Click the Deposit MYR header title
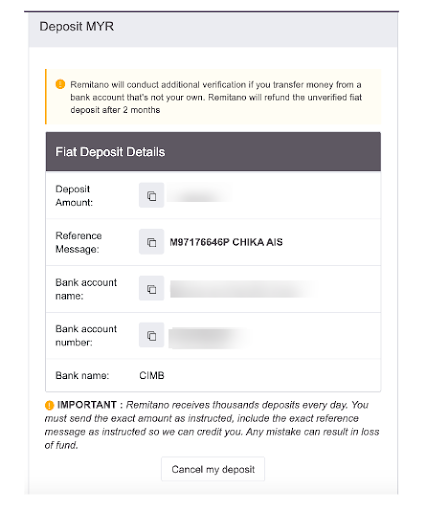426x512 pixels. coord(77,26)
